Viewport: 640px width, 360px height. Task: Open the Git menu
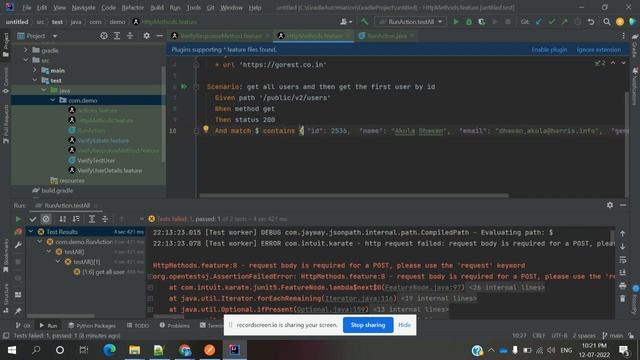point(210,7)
